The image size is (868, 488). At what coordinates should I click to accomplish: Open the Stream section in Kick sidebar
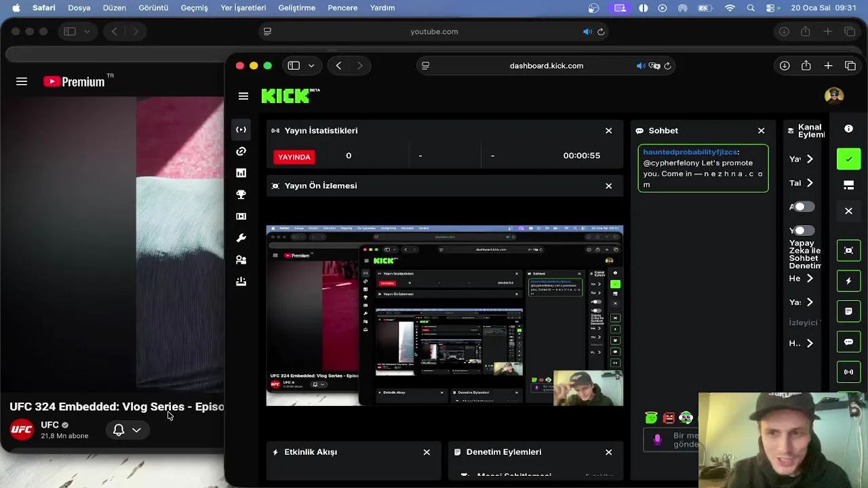point(241,129)
